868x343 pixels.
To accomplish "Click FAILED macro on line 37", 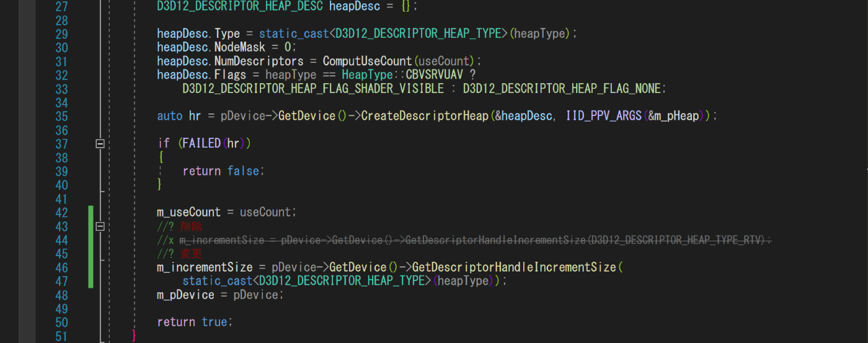I will tap(201, 143).
